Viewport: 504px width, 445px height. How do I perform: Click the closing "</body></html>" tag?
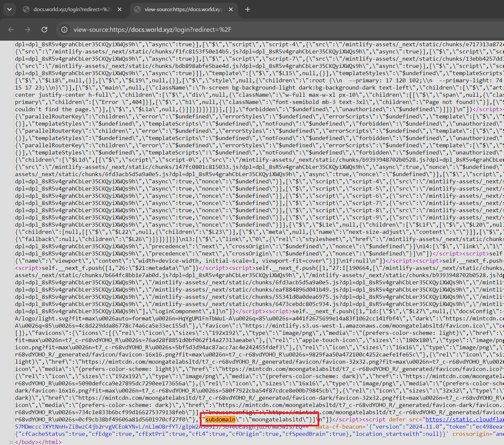coord(38,441)
